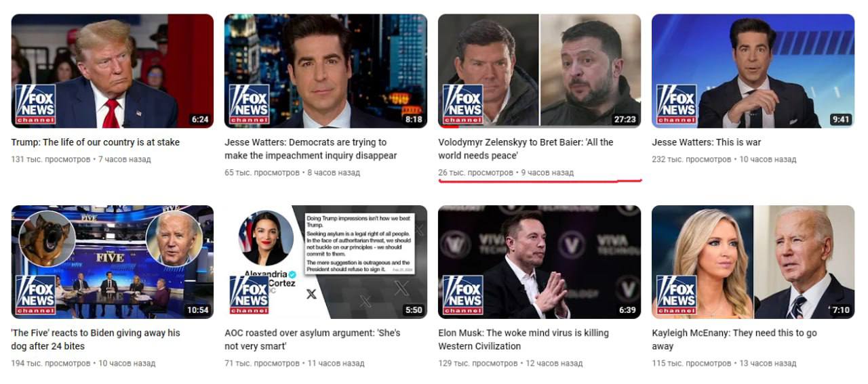Open the 'Volodymyr Zelenskyy to Bret Baier' title
The height and width of the screenshot is (384, 868).
tap(526, 149)
